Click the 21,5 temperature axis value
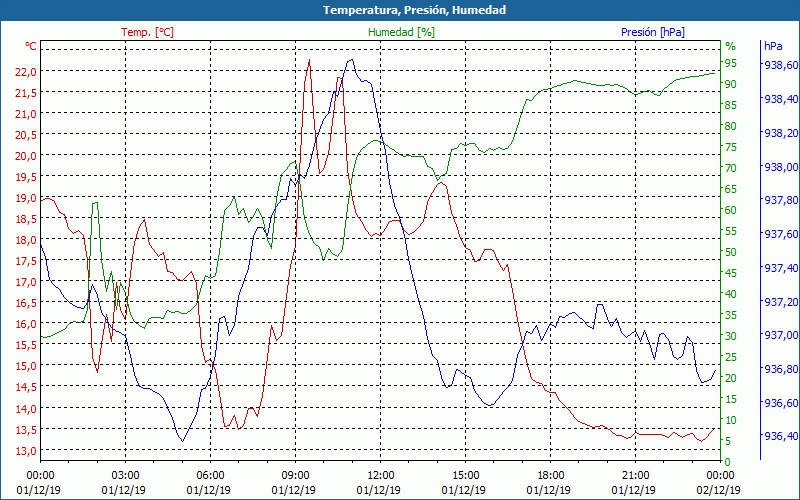Image resolution: width=800 pixels, height=500 pixels. pyautogui.click(x=26, y=92)
